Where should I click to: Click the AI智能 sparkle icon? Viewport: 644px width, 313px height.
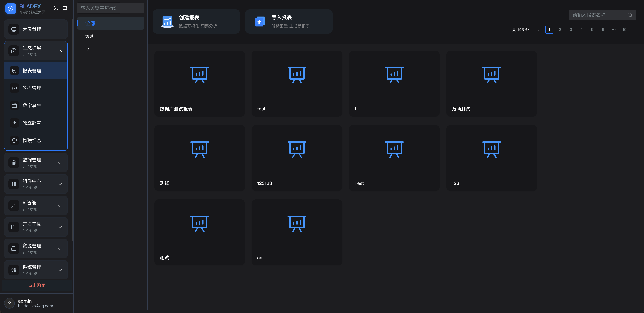[x=14, y=206]
